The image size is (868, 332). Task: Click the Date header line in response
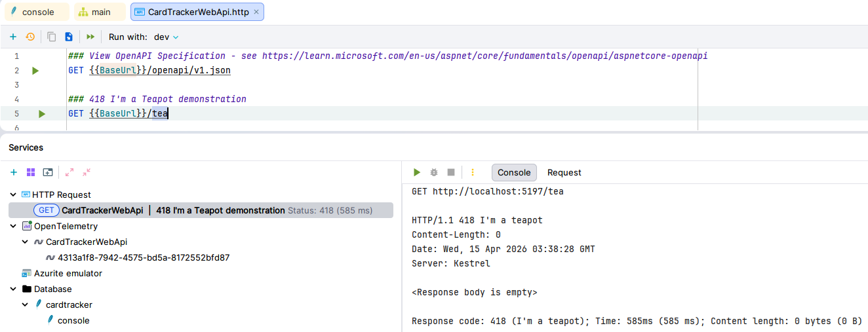click(503, 249)
